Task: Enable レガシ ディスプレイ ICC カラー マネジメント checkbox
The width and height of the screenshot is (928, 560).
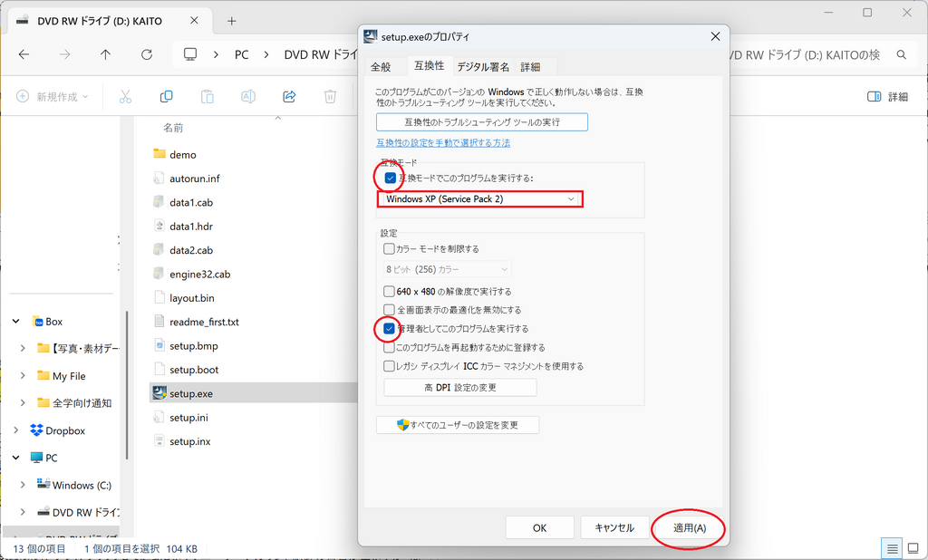Action: pyautogui.click(x=389, y=366)
